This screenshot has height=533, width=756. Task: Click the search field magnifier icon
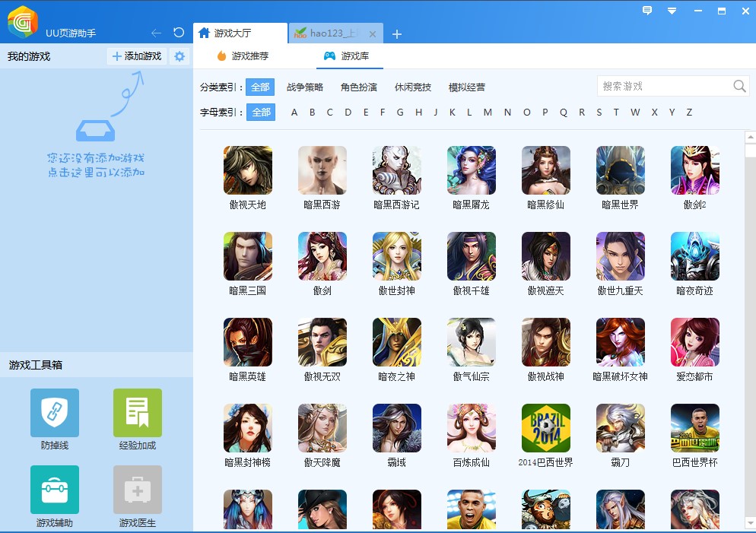pos(739,86)
